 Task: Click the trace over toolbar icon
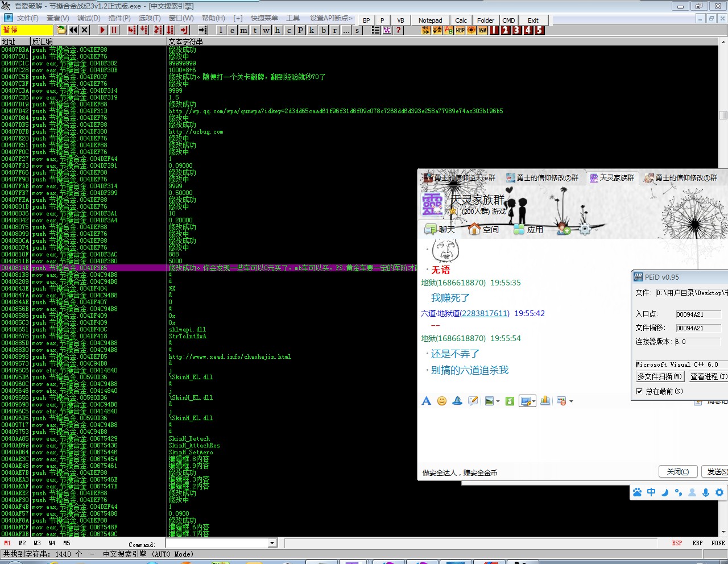click(170, 30)
